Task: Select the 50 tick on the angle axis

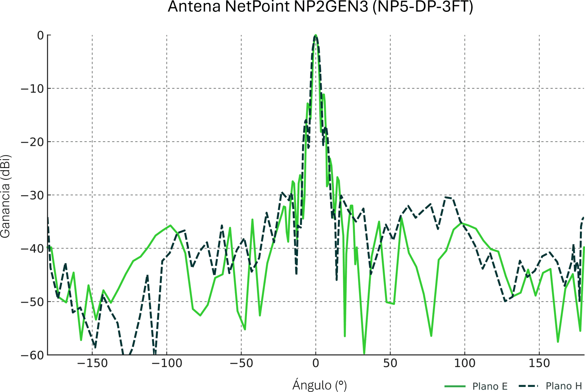Action: click(x=390, y=363)
